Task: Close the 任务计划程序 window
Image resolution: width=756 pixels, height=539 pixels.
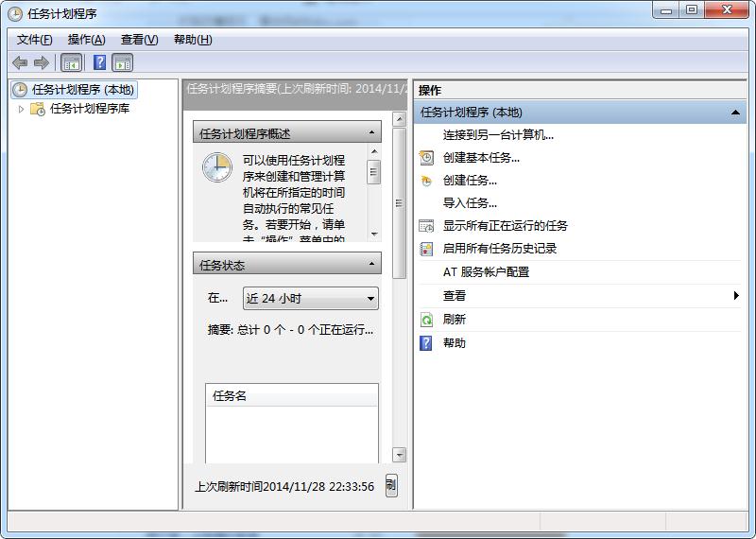Action: click(727, 10)
